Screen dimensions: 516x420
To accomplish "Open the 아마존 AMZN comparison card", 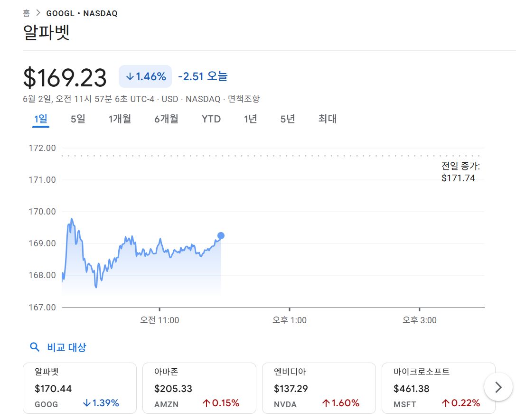I will click(x=199, y=388).
